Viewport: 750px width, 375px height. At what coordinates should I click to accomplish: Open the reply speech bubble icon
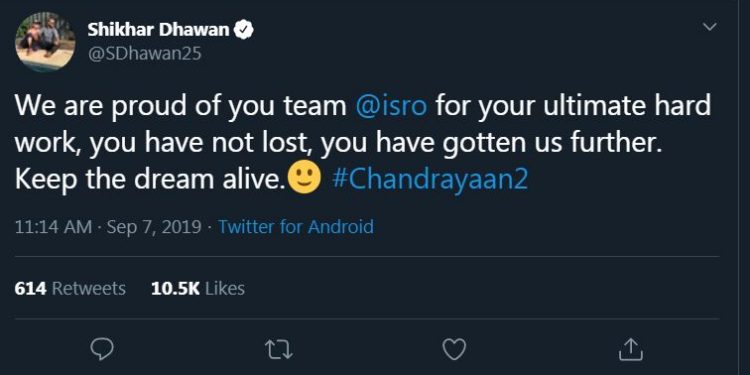pyautogui.click(x=102, y=350)
